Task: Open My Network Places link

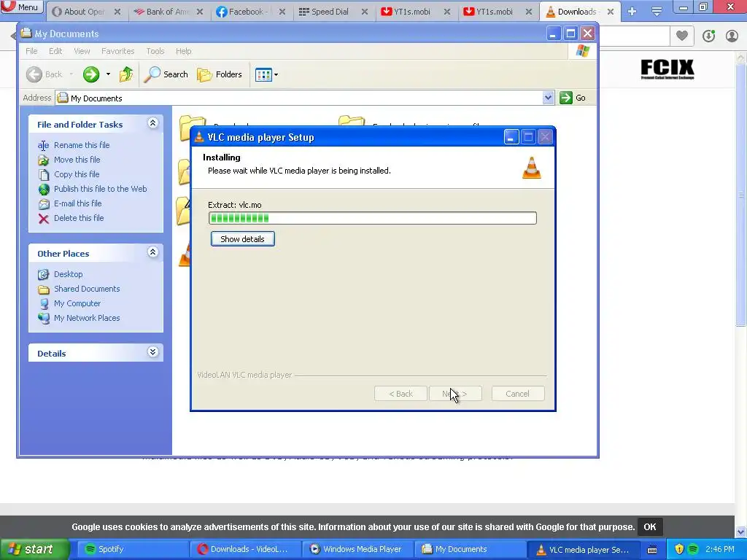Action: pos(87,318)
